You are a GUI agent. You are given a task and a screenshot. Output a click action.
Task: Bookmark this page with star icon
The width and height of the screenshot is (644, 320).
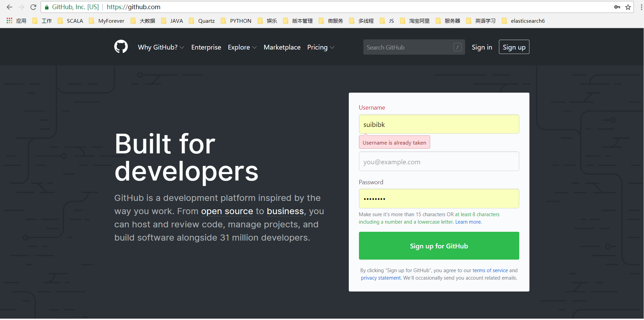628,7
